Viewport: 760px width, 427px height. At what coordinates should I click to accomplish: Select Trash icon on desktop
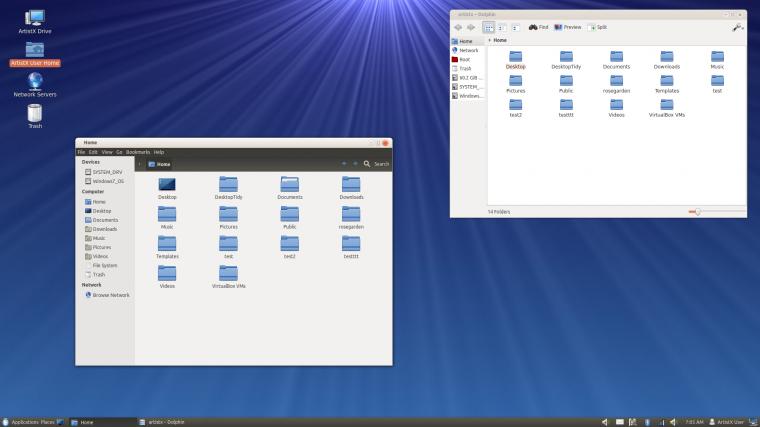[x=35, y=116]
